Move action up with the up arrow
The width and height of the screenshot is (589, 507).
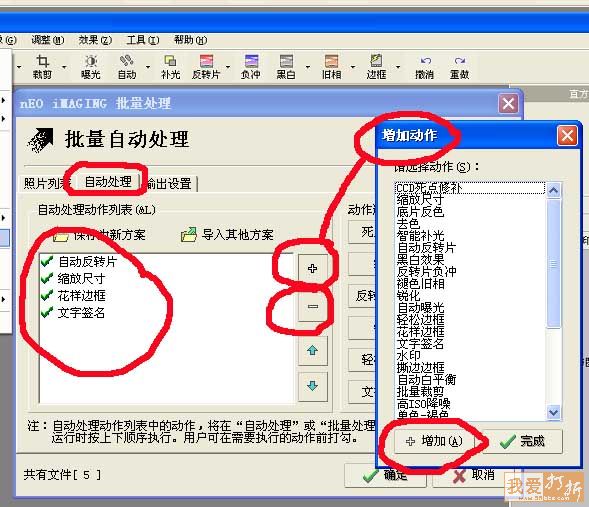(313, 351)
